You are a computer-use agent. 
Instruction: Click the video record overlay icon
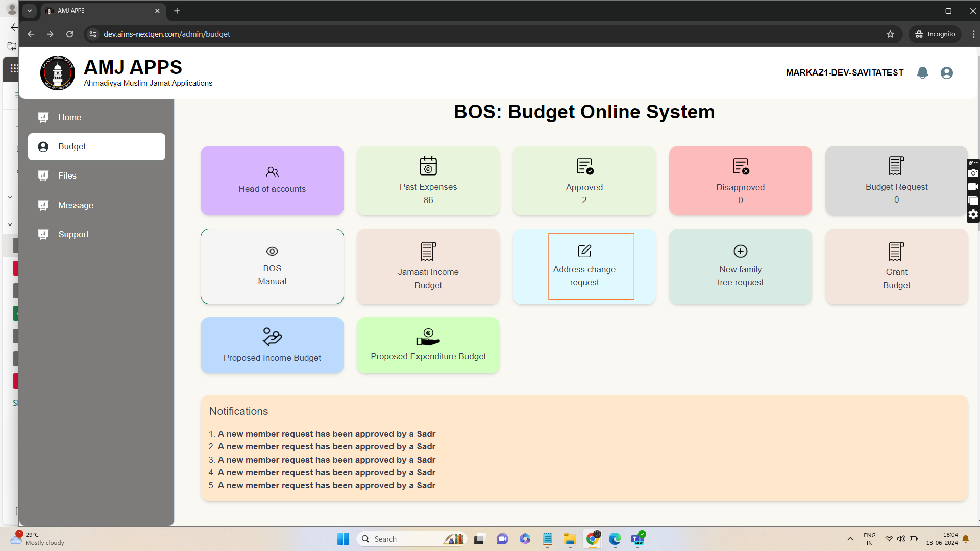973,187
